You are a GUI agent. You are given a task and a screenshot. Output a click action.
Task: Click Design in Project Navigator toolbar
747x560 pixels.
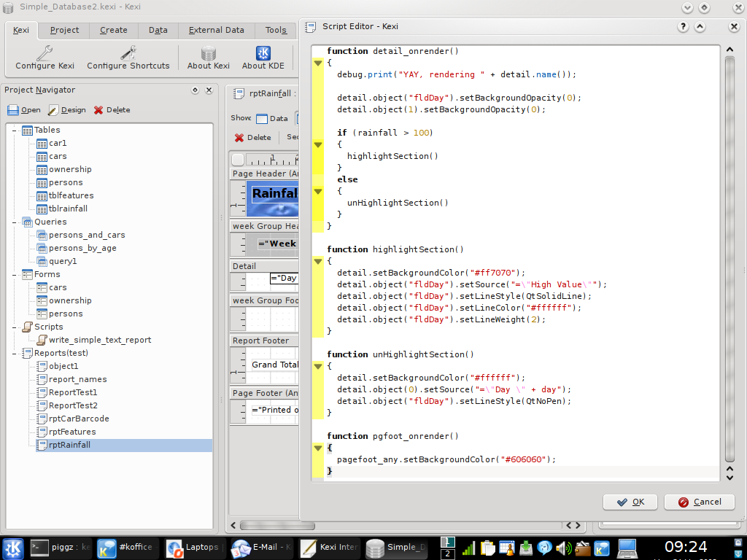tap(67, 110)
